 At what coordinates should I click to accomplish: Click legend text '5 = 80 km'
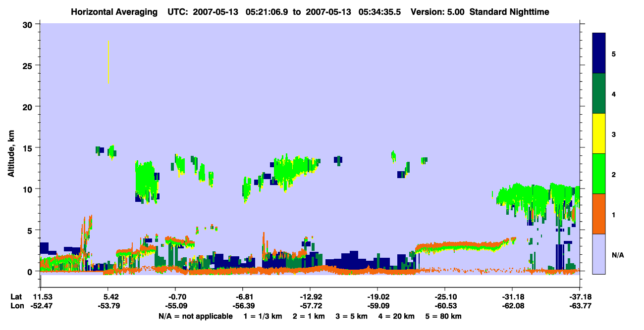444,316
